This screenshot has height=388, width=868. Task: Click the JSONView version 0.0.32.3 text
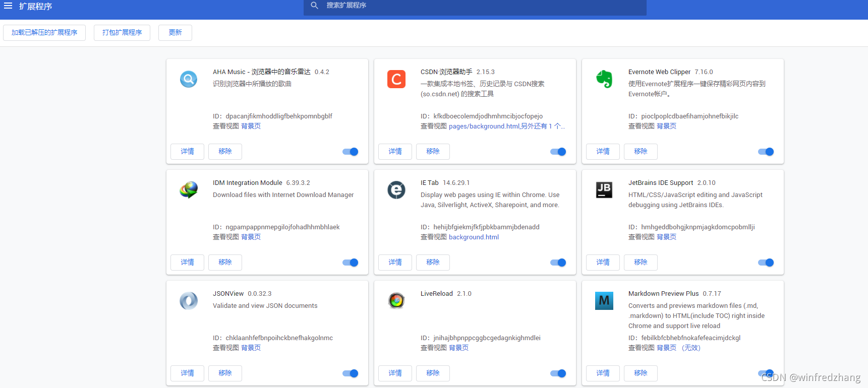(x=260, y=294)
